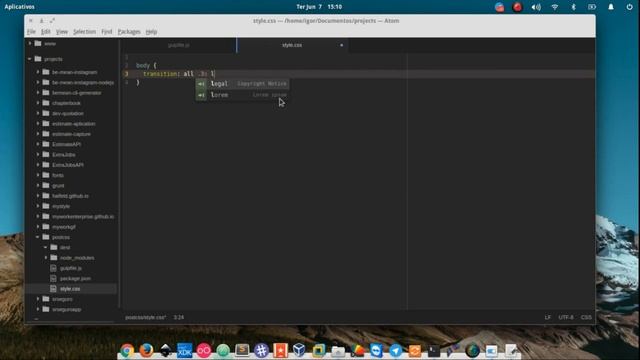Click the estimate-capture folder icon
Viewport: 640px width, 360px height.
pos(46,133)
